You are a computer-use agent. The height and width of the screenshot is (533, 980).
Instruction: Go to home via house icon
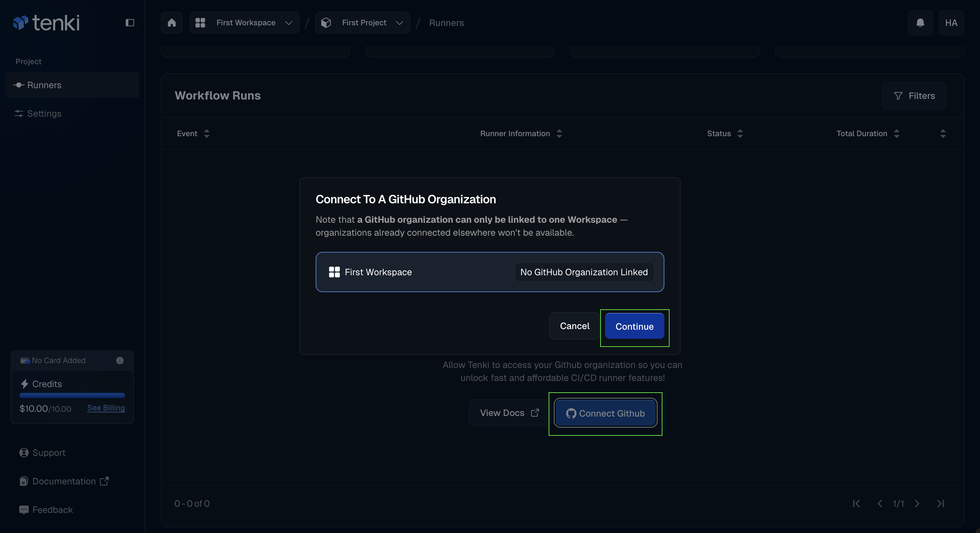[171, 23]
